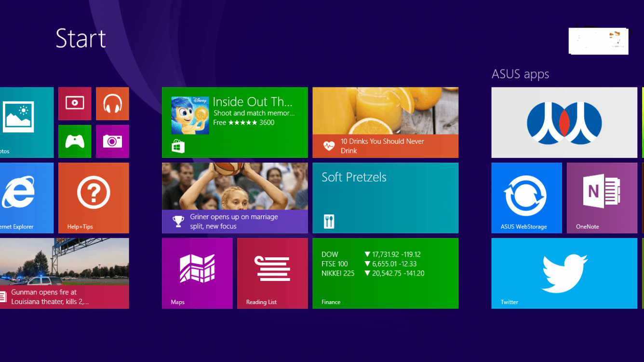644x362 pixels.
Task: Open the ASUS logo tile
Action: [x=564, y=123]
